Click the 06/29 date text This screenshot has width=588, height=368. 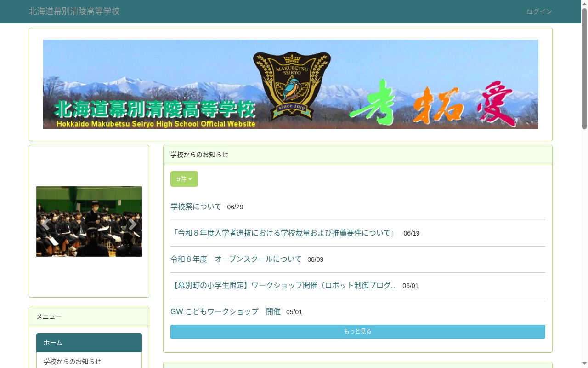pyautogui.click(x=235, y=207)
